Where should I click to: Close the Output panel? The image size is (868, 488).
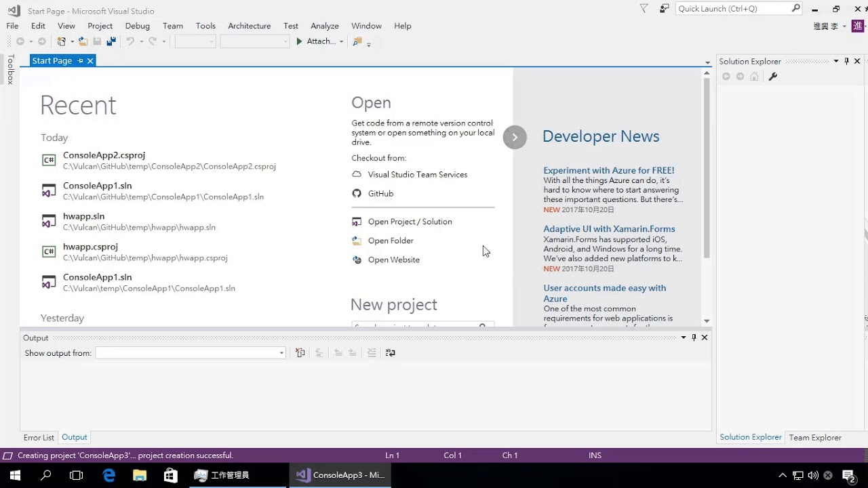[x=705, y=338]
